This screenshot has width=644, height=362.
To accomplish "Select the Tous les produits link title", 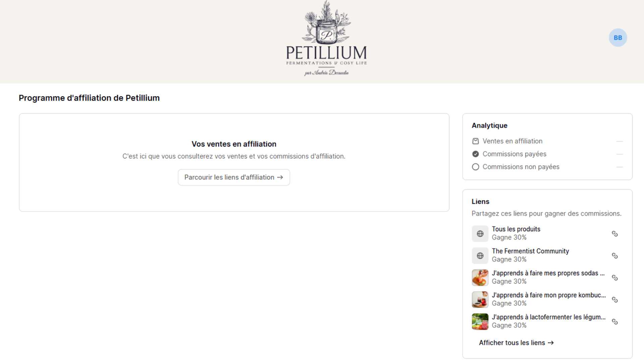I will tap(516, 229).
